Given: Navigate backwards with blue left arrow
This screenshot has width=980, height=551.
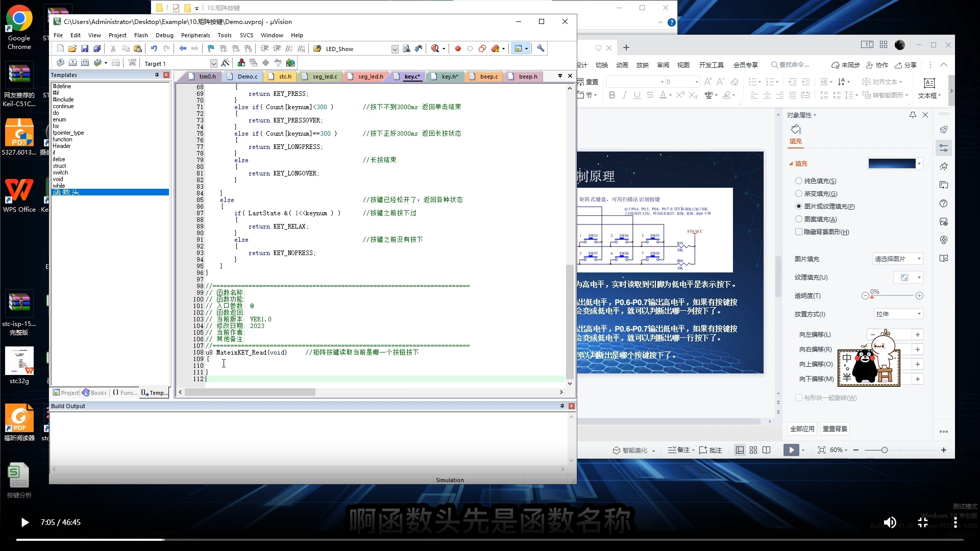Looking at the screenshot, I should click(183, 48).
